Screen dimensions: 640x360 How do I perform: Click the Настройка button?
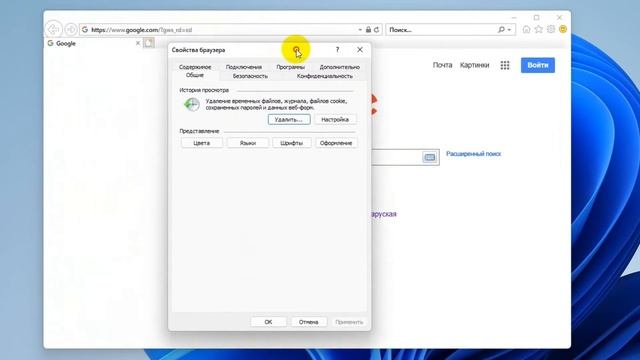click(x=335, y=120)
